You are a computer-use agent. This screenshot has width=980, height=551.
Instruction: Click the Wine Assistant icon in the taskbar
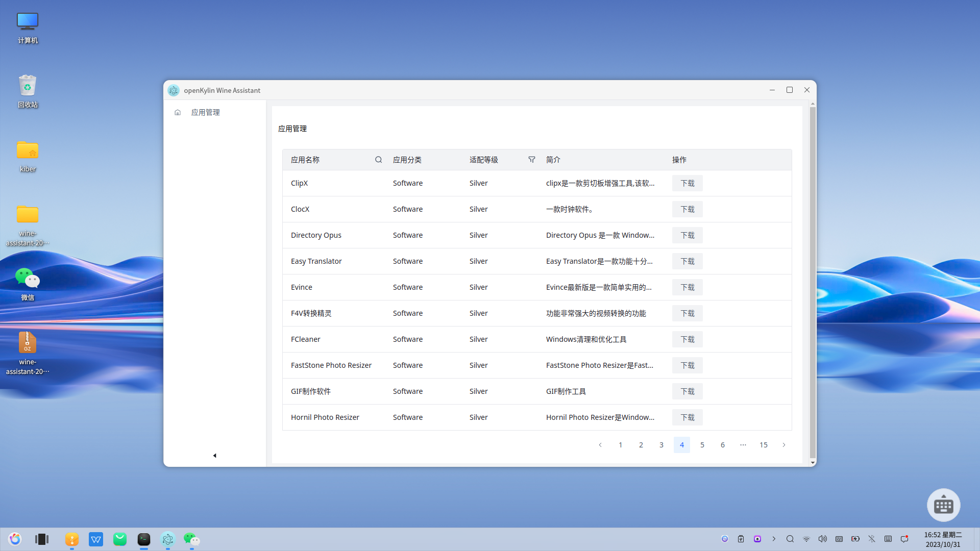[168, 539]
